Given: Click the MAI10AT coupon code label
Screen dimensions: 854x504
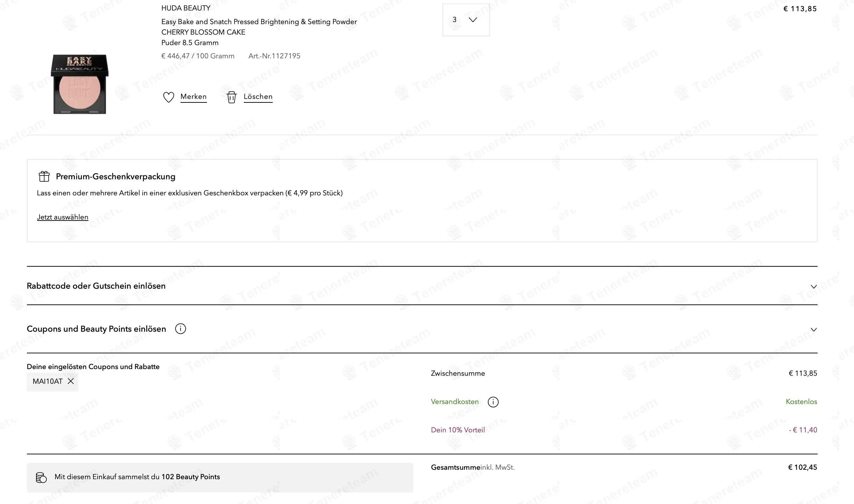Looking at the screenshot, I should click(48, 381).
